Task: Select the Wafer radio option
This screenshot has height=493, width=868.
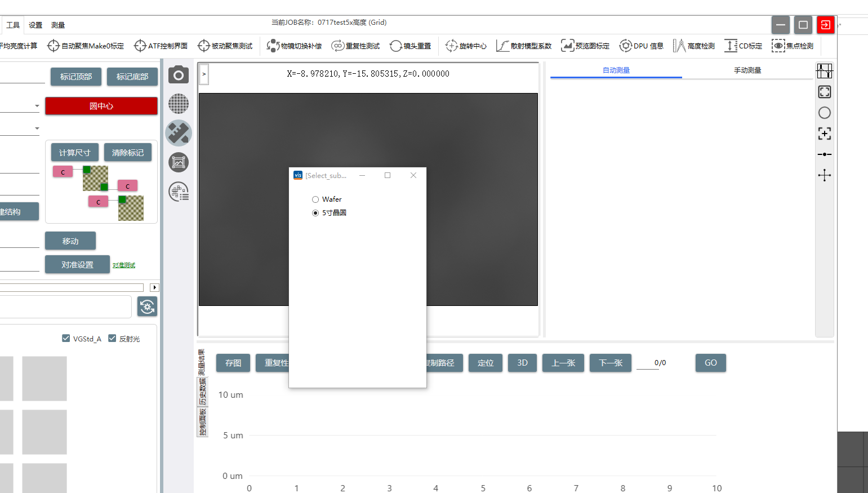Action: (x=315, y=199)
